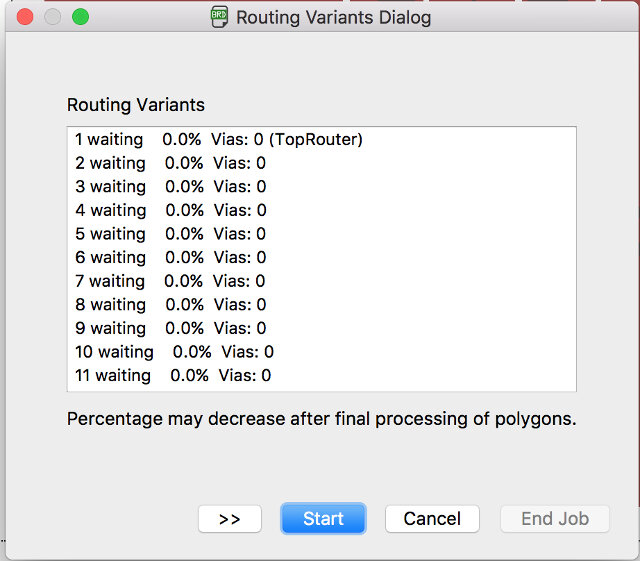This screenshot has height=561, width=640.
Task: Select routing variant 9 row
Action: pyautogui.click(x=322, y=328)
